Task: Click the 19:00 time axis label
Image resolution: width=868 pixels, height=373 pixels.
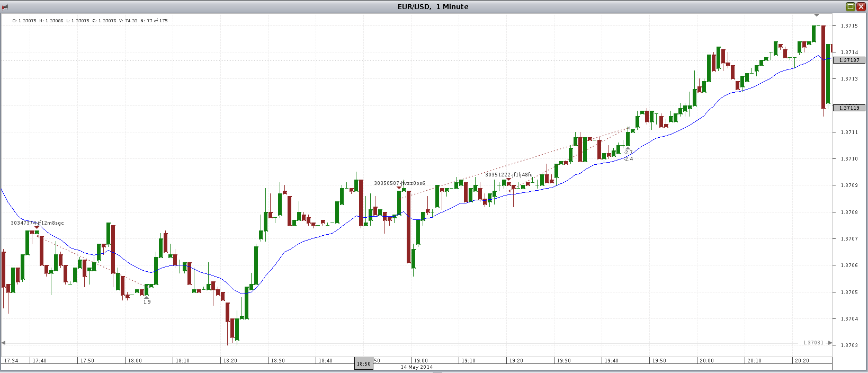Action: point(420,361)
